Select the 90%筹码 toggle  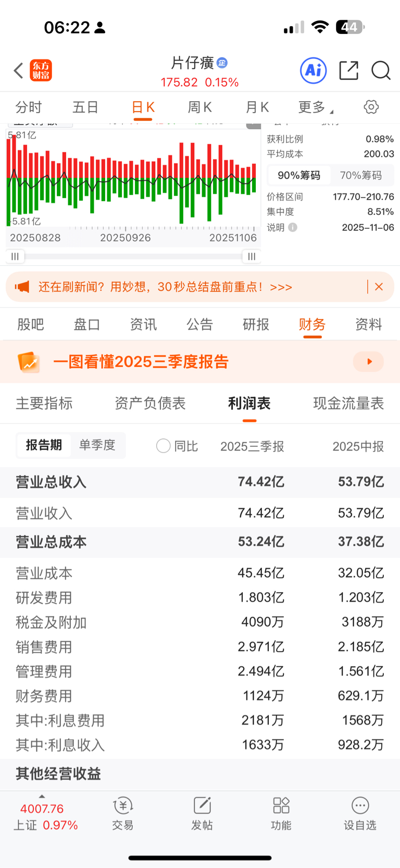(299, 175)
